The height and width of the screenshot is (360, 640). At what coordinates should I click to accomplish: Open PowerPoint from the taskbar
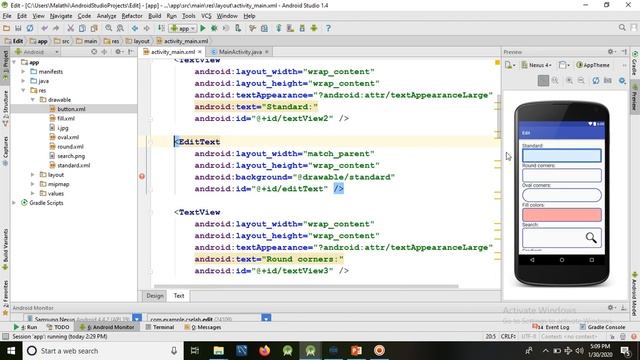(356, 351)
